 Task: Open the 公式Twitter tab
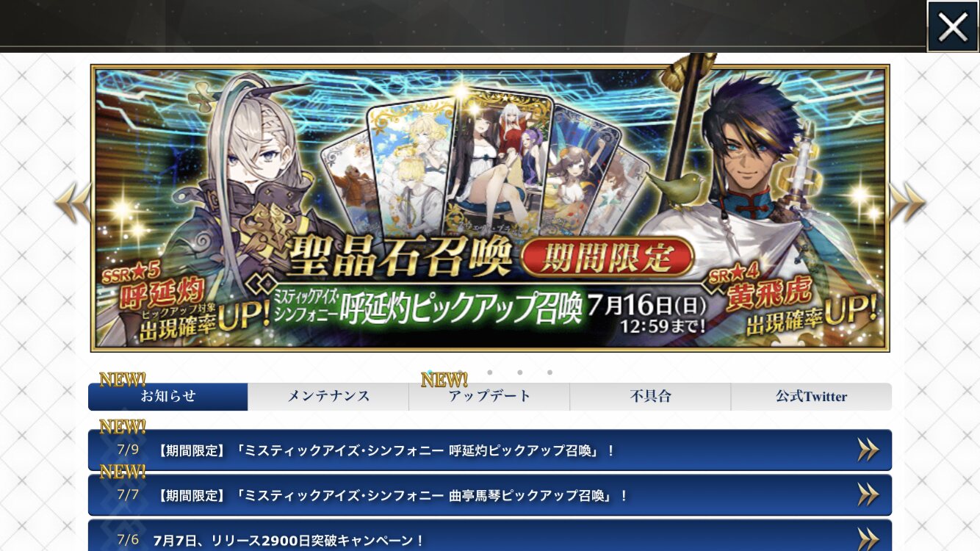811,397
